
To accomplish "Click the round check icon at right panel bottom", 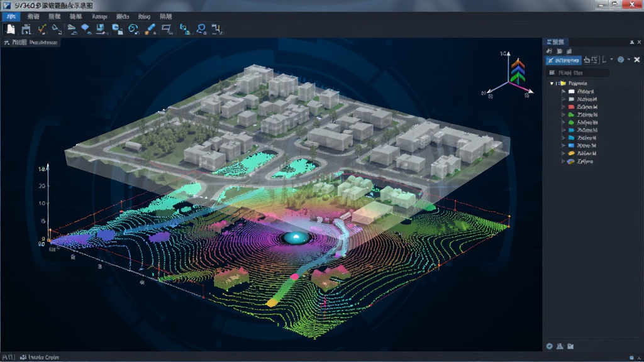I will point(550,346).
